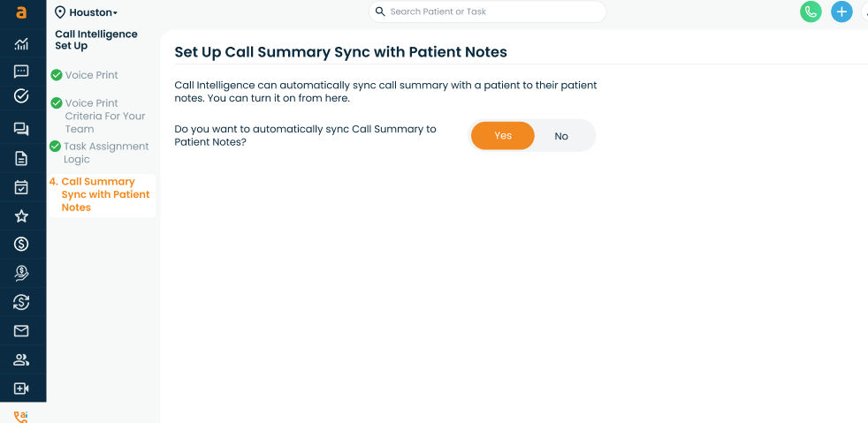Open the envelope email sidebar icon
Image resolution: width=868 pixels, height=423 pixels.
[x=21, y=331]
